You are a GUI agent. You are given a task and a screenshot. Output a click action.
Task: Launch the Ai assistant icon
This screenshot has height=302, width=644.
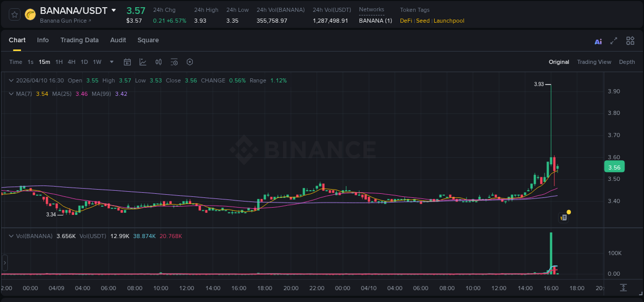point(598,41)
